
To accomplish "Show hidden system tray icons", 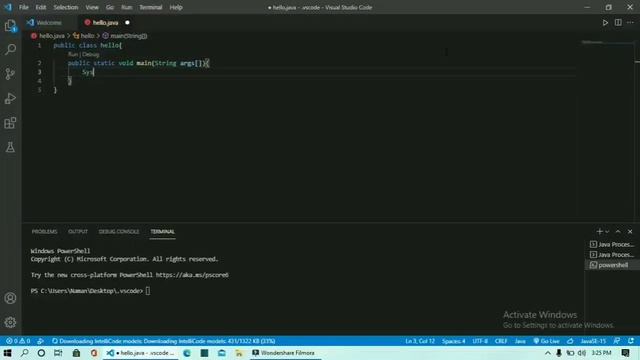I will pos(548,353).
